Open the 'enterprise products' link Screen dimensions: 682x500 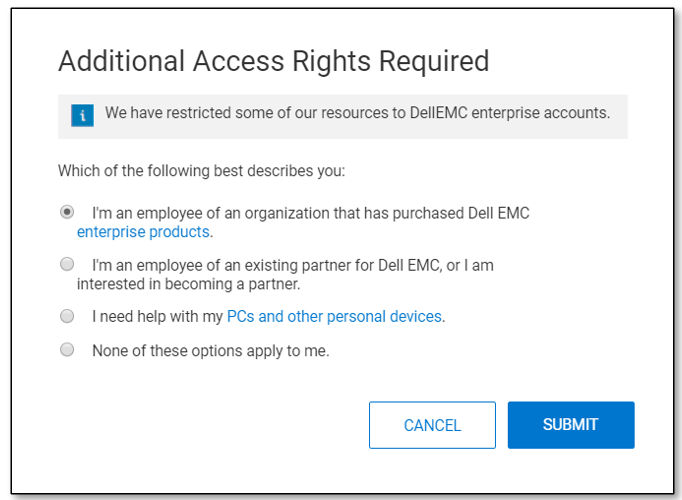[144, 232]
